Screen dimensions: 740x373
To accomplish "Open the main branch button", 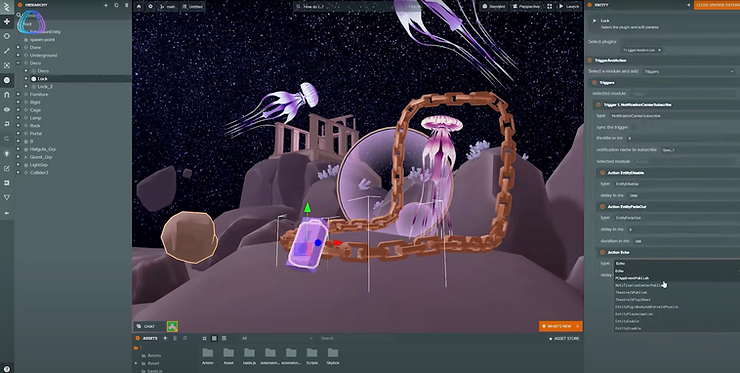I will pos(168,6).
